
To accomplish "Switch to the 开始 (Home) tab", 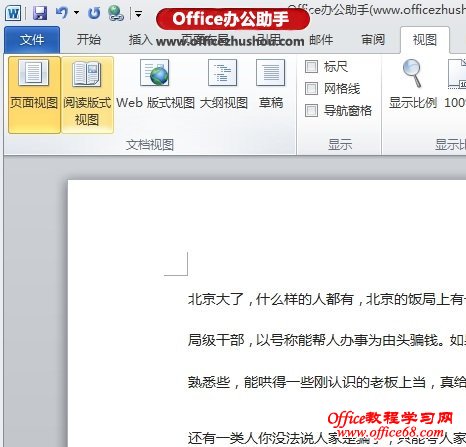I will (88, 40).
